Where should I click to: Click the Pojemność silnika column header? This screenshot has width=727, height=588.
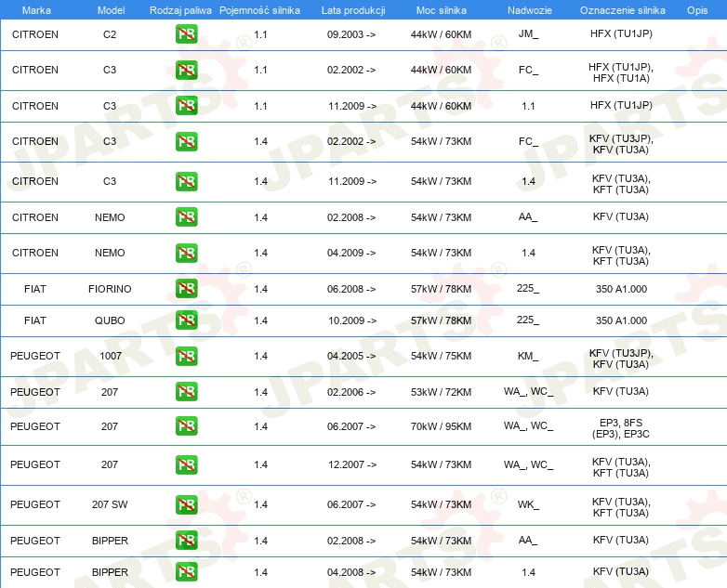click(x=259, y=10)
